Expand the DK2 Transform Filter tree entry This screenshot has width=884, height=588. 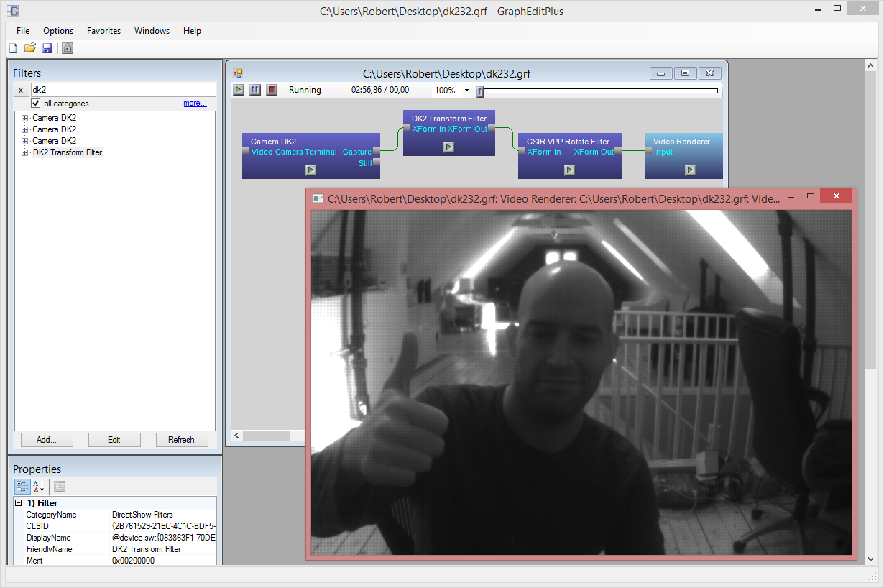[x=24, y=152]
